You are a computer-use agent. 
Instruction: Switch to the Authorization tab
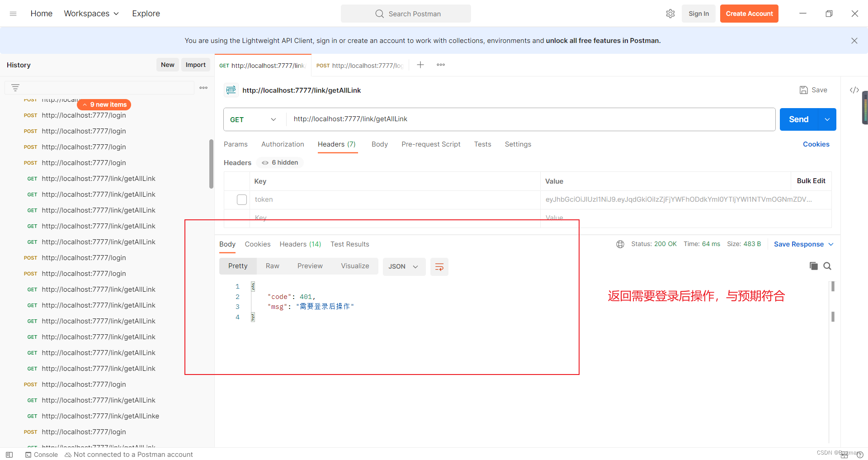pos(283,144)
